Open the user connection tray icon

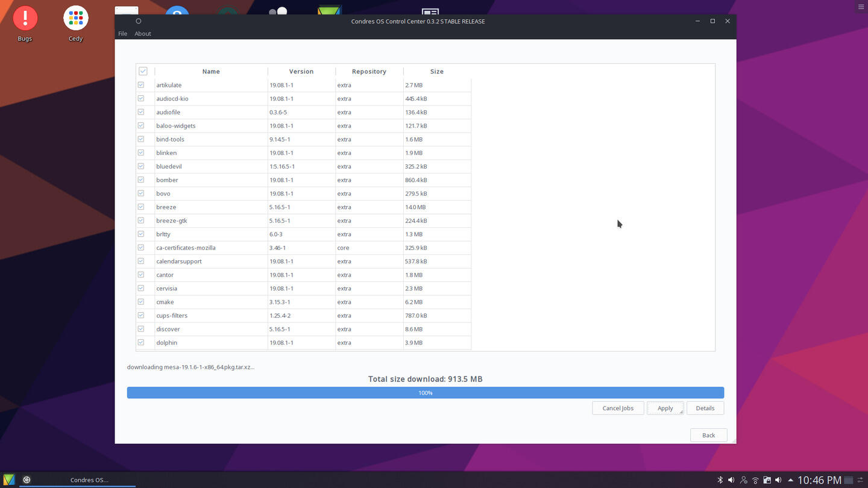click(x=743, y=480)
